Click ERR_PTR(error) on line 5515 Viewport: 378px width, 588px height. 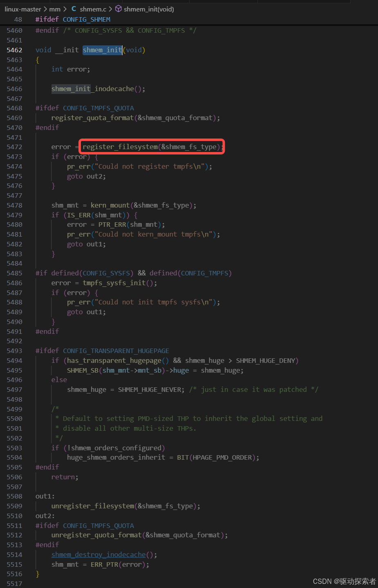[118, 564]
